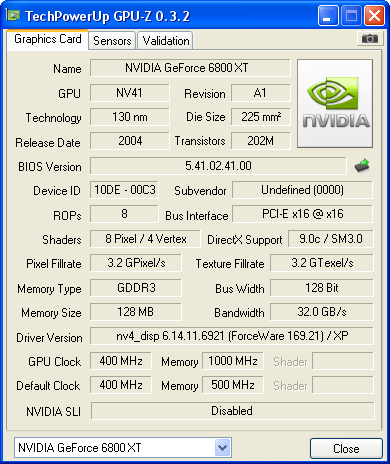
Task: Click the Driver Version text field
Action: click(x=232, y=336)
